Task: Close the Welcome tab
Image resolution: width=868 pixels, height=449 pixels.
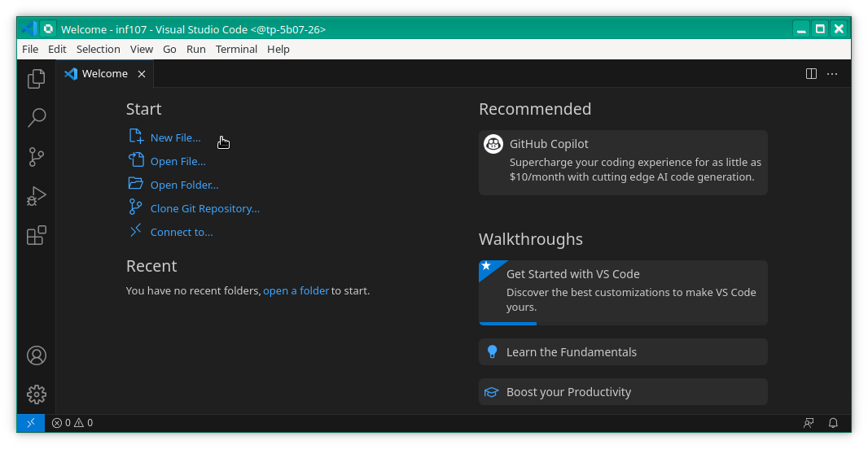Action: 142,74
